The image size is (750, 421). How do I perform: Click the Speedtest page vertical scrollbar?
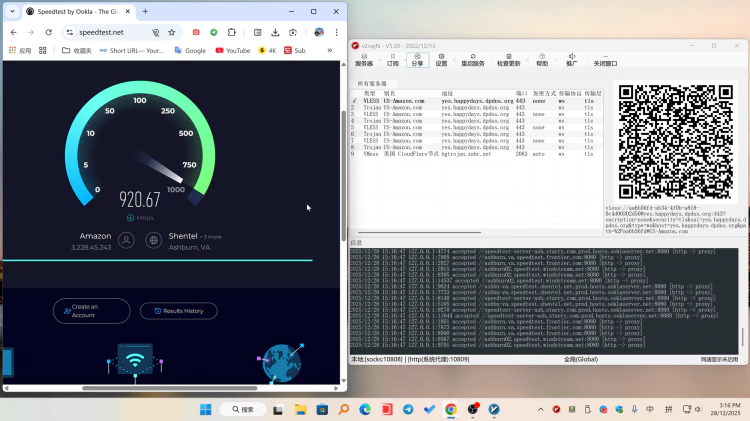click(x=343, y=175)
